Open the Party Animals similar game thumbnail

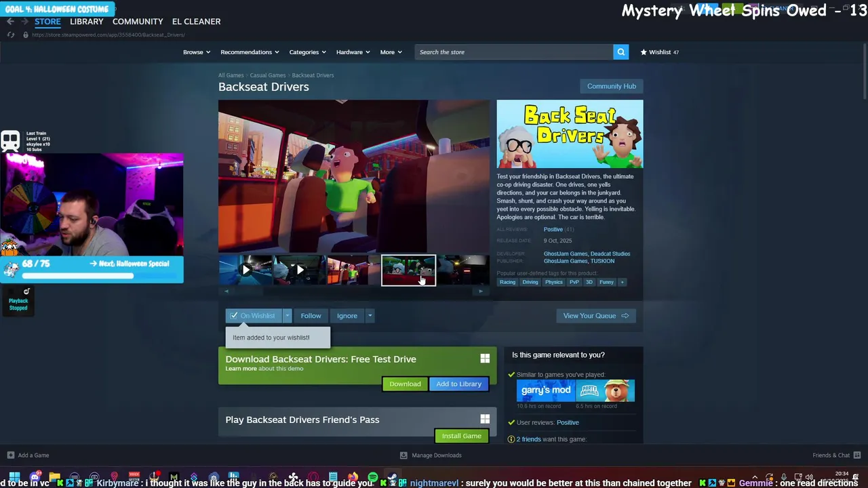605,390
